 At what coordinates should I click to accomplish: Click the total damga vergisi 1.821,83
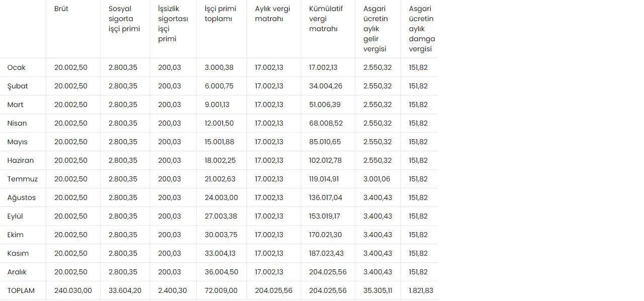tap(421, 290)
